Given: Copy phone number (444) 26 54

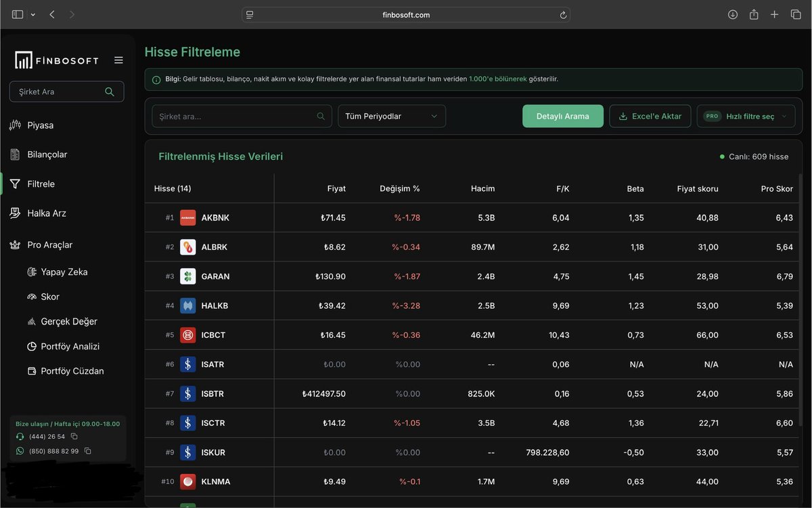Looking at the screenshot, I should pyautogui.click(x=74, y=437).
